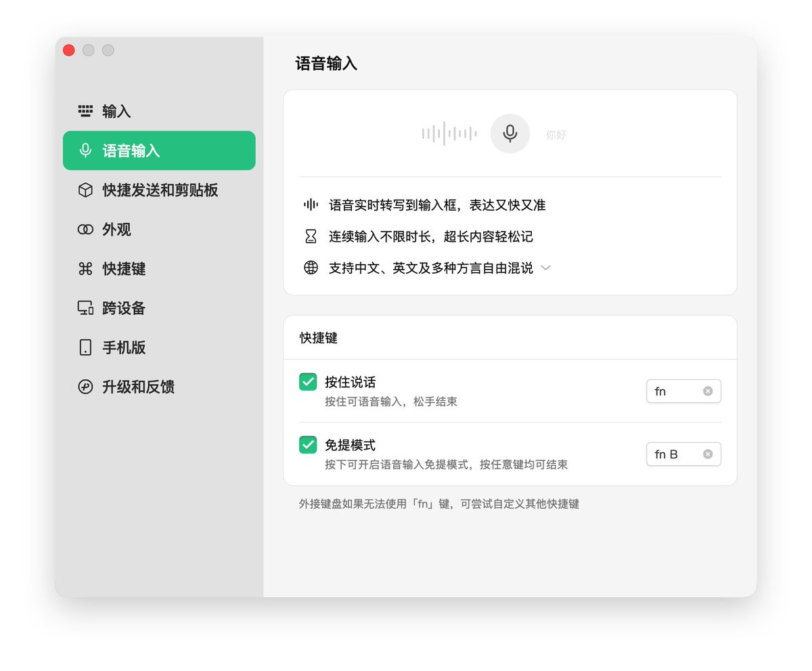Clear the fn shortcut with its x icon

[x=708, y=391]
